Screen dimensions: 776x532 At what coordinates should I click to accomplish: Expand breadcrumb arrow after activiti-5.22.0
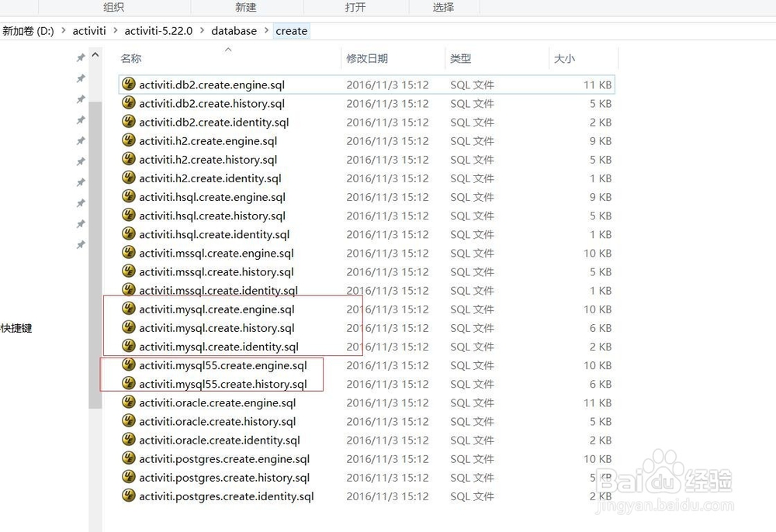click(x=202, y=31)
